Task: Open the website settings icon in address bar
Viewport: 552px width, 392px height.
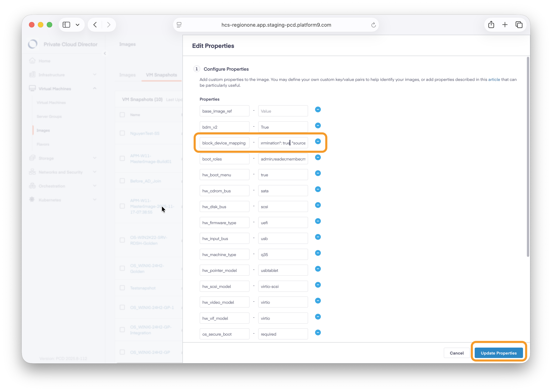Action: (179, 25)
